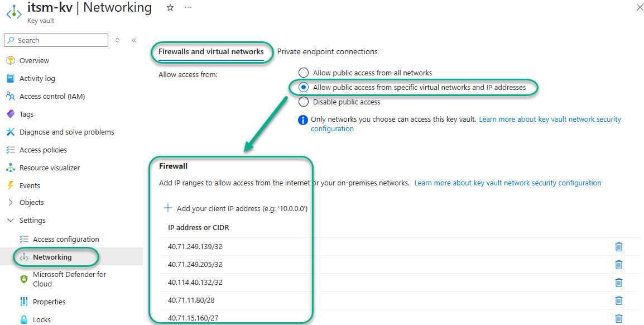Image resolution: width=644 pixels, height=325 pixels.
Task: Open Diagnose and solve problems
Action: [66, 132]
